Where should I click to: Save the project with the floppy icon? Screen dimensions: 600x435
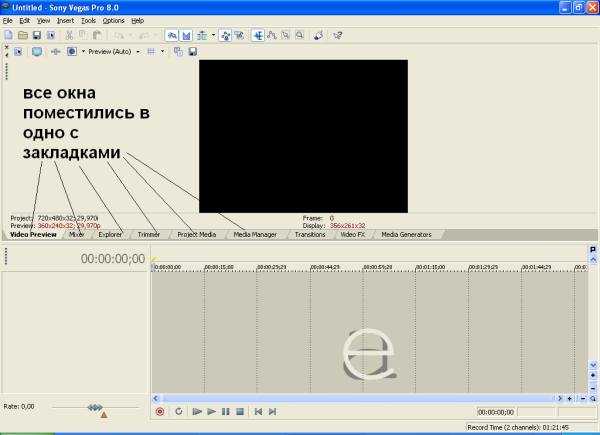pos(37,36)
